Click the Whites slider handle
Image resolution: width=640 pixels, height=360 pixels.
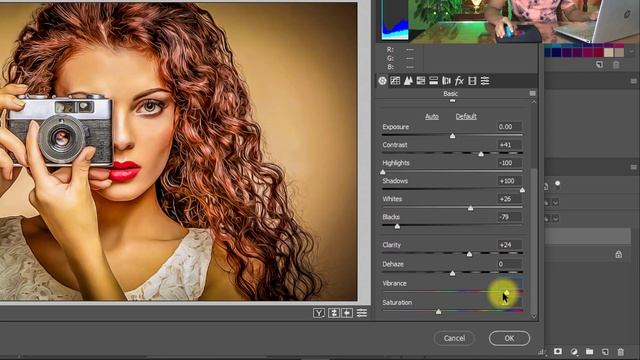[x=470, y=208]
